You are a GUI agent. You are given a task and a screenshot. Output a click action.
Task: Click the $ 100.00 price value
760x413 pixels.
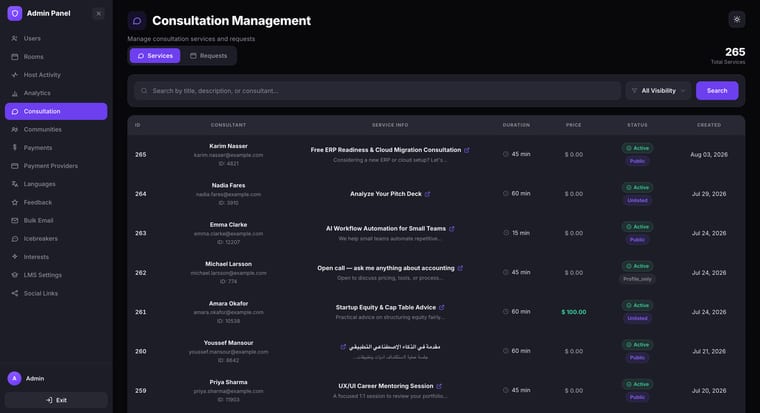574,312
